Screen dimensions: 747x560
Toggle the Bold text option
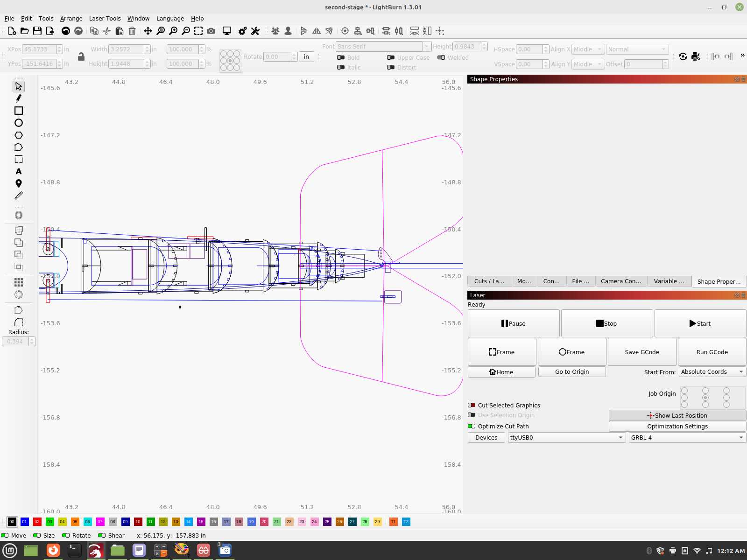[x=341, y=57]
